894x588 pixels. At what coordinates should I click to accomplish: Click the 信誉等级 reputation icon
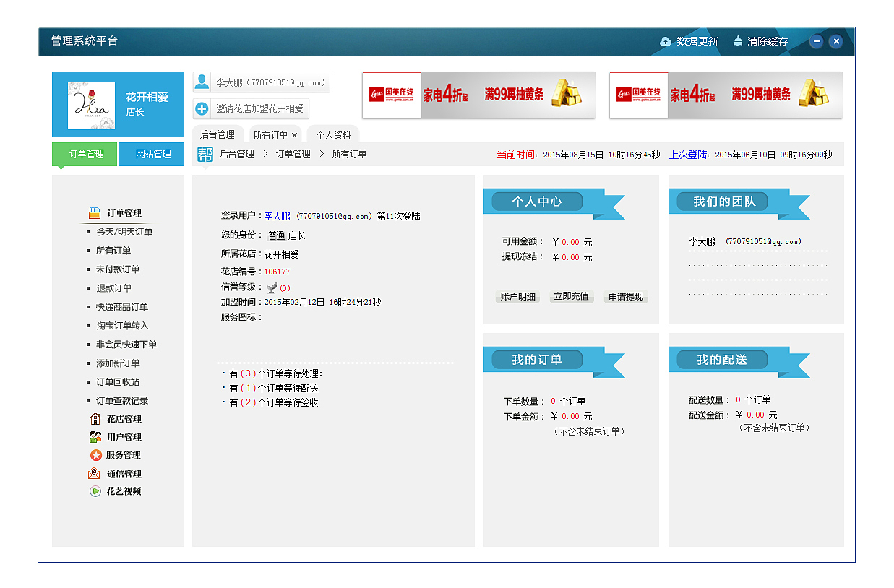point(272,287)
